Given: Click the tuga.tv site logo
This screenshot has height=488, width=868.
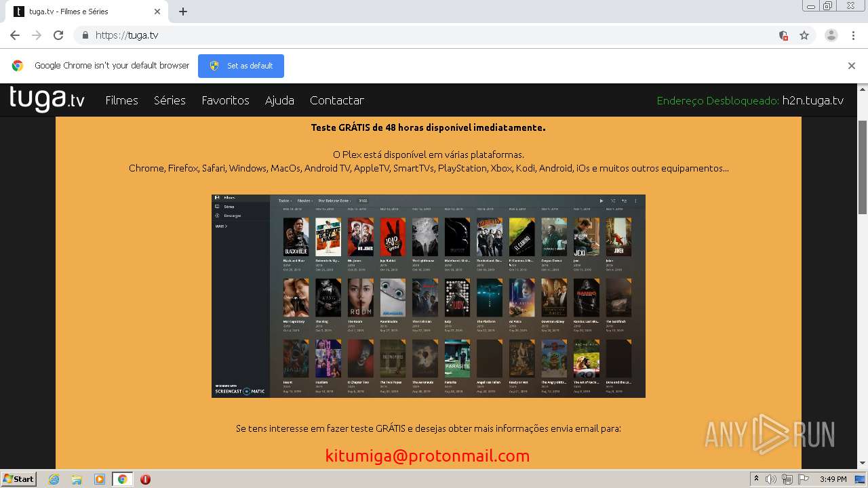Looking at the screenshot, I should click(47, 100).
